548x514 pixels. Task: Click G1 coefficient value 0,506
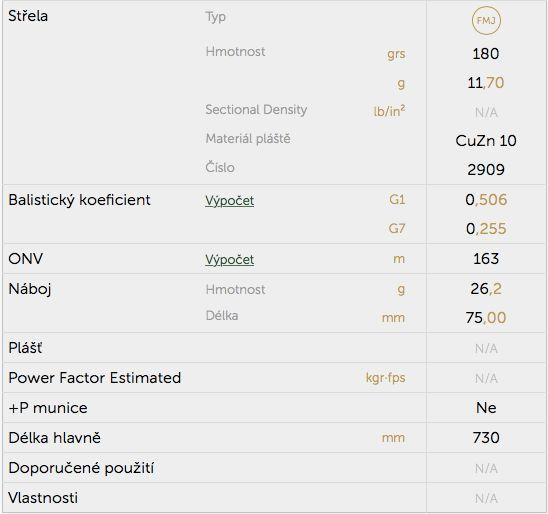486,200
